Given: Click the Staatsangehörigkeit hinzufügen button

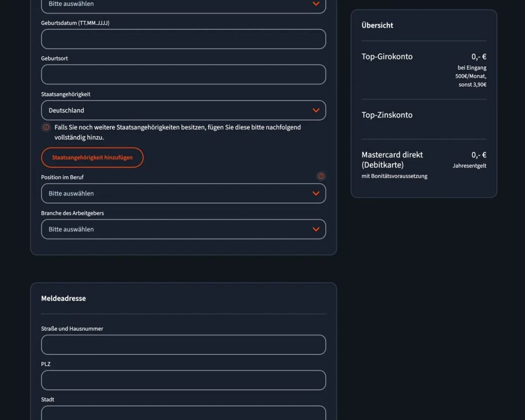Looking at the screenshot, I should coord(92,157).
